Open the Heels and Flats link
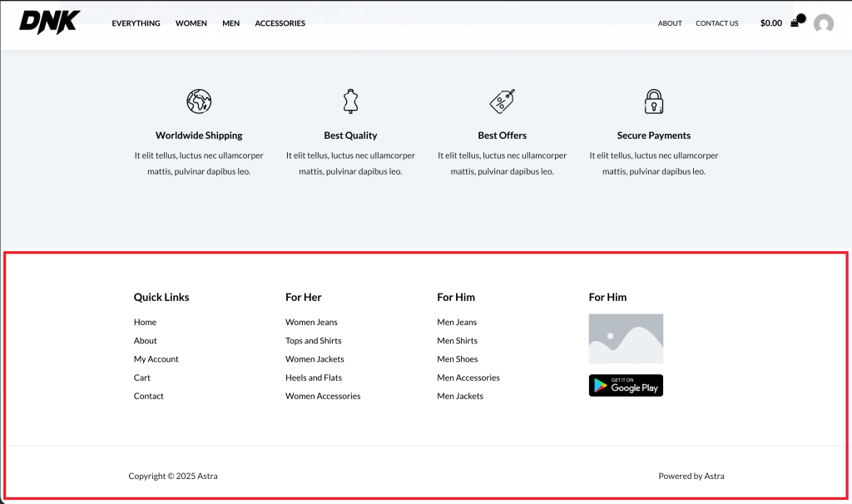 pos(314,377)
